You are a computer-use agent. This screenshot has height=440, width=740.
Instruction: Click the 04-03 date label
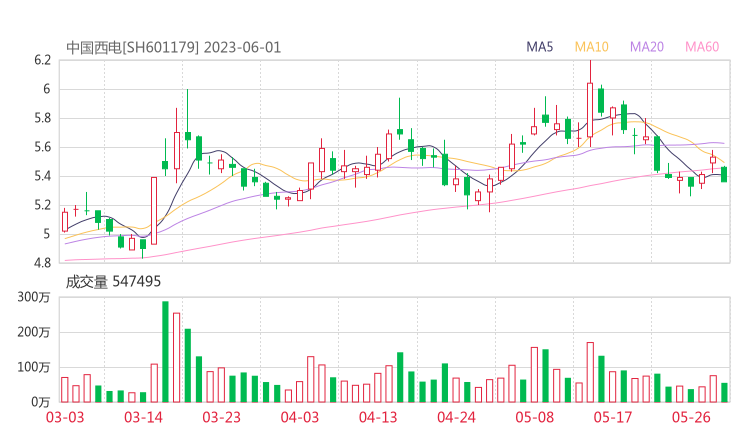[300, 417]
